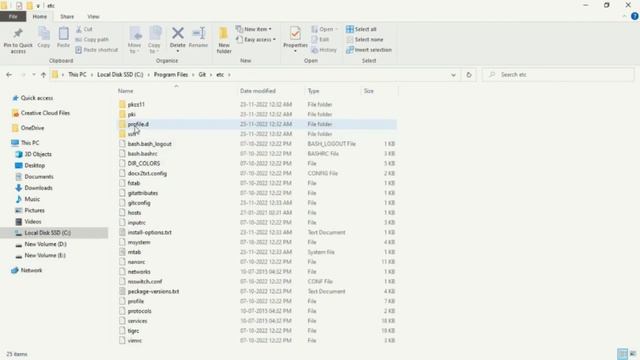Screen dimensions: 640x360
Task: Select the inputrc file
Action: click(x=136, y=222)
